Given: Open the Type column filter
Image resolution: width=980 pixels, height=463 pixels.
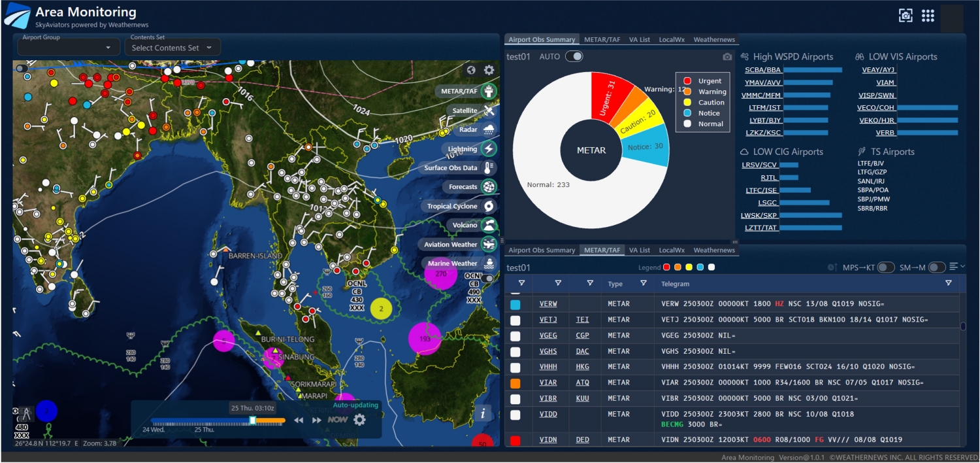Looking at the screenshot, I should (644, 284).
